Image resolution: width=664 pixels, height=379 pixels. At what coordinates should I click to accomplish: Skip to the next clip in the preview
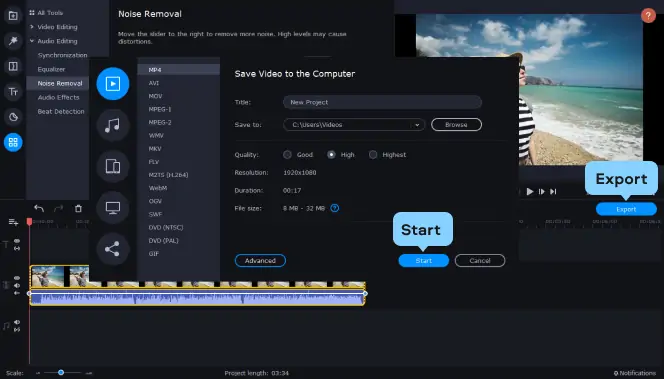(x=553, y=191)
